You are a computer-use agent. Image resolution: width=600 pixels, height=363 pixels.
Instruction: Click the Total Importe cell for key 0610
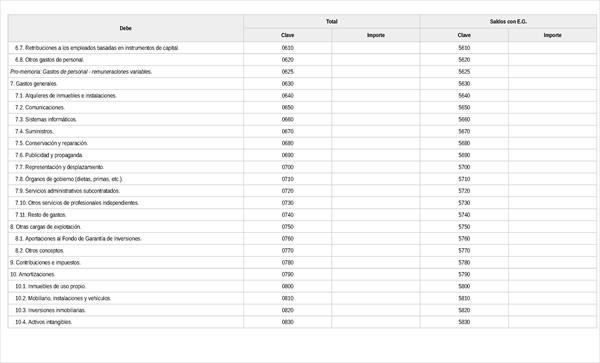point(375,48)
